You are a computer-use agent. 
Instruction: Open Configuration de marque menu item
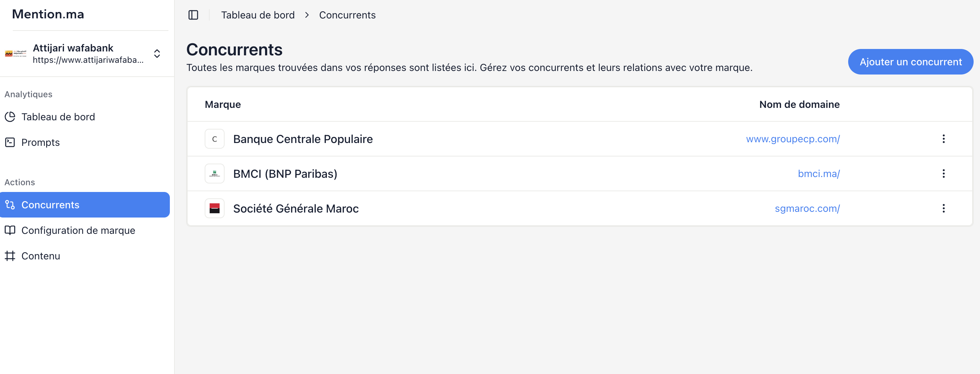(78, 230)
